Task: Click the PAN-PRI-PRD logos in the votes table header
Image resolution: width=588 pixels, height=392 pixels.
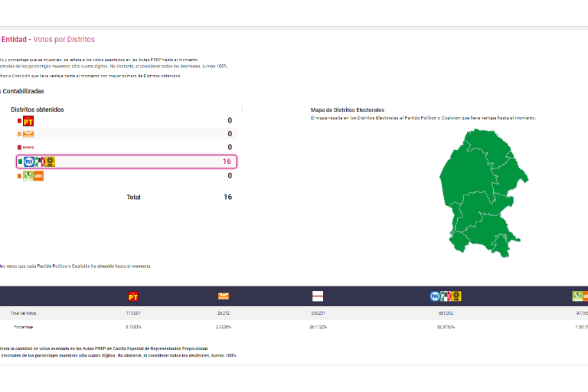Action: (x=446, y=296)
